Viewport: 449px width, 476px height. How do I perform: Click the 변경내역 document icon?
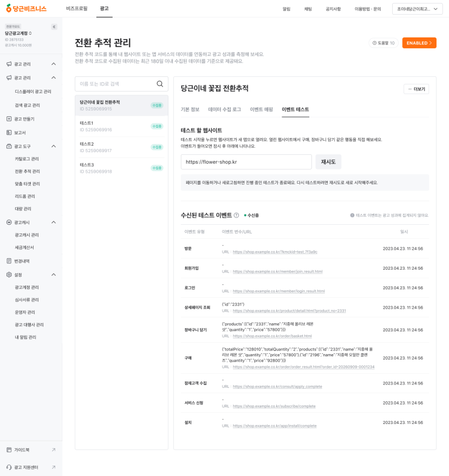[9, 261]
